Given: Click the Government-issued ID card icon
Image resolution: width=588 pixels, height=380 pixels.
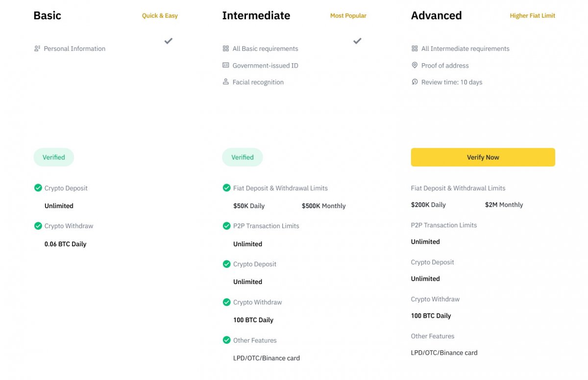Looking at the screenshot, I should [225, 65].
